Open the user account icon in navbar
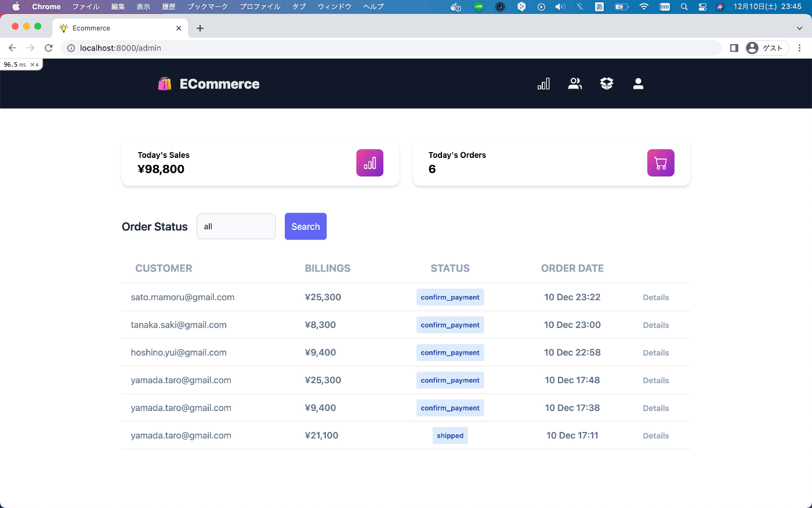812x508 pixels. (638, 83)
